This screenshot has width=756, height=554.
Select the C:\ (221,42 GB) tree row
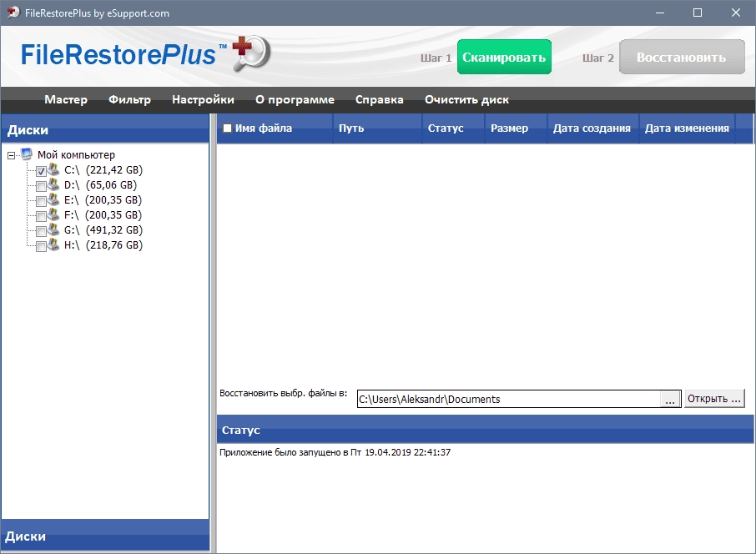click(103, 169)
